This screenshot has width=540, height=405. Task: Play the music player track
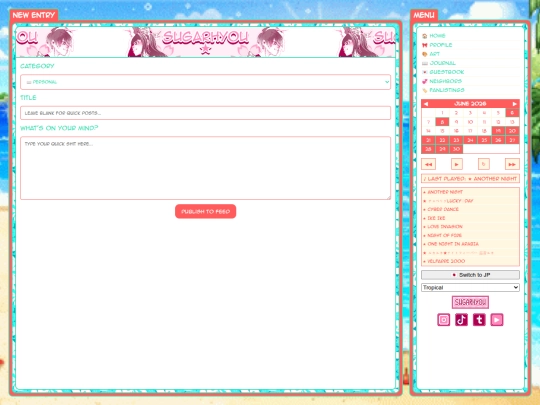point(457,164)
